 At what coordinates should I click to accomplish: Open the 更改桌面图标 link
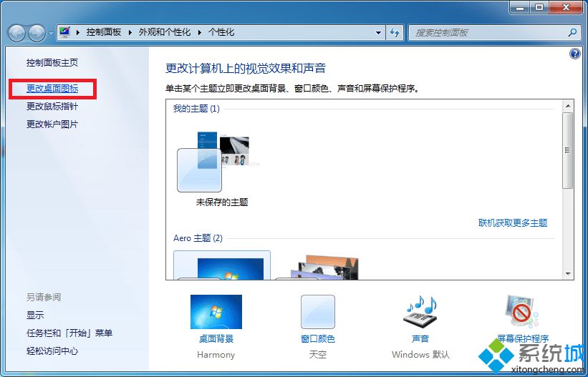52,89
